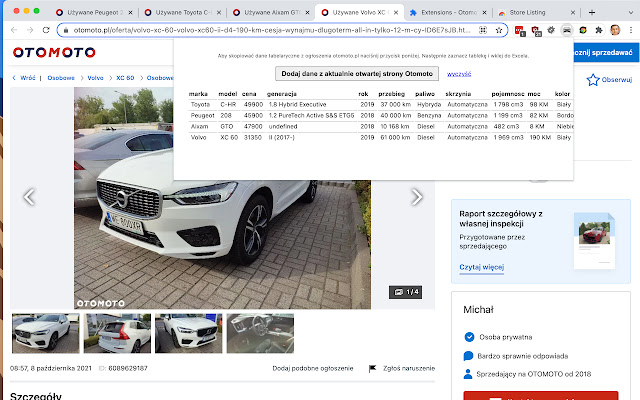Select the third thumbnail of Volvo grille
Screen dimensions: 640x400
tap(189, 333)
